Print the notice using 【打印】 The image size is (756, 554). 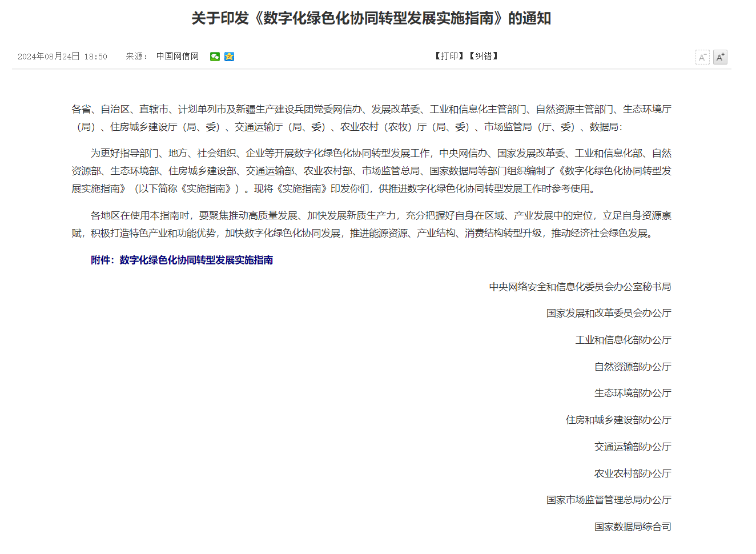click(x=449, y=57)
